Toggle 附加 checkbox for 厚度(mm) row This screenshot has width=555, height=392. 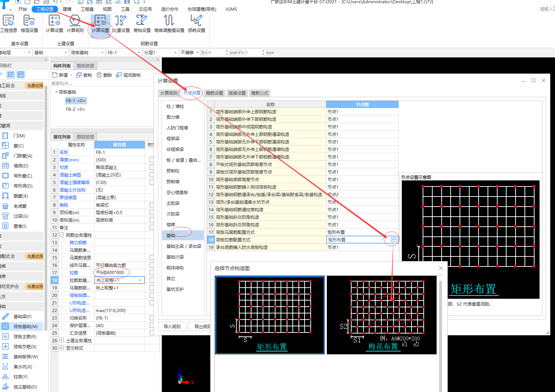click(x=152, y=160)
